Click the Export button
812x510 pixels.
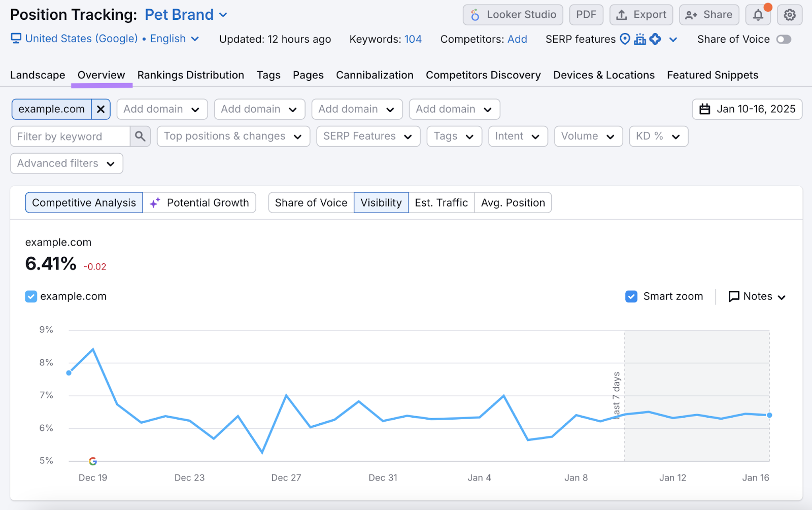tap(641, 15)
